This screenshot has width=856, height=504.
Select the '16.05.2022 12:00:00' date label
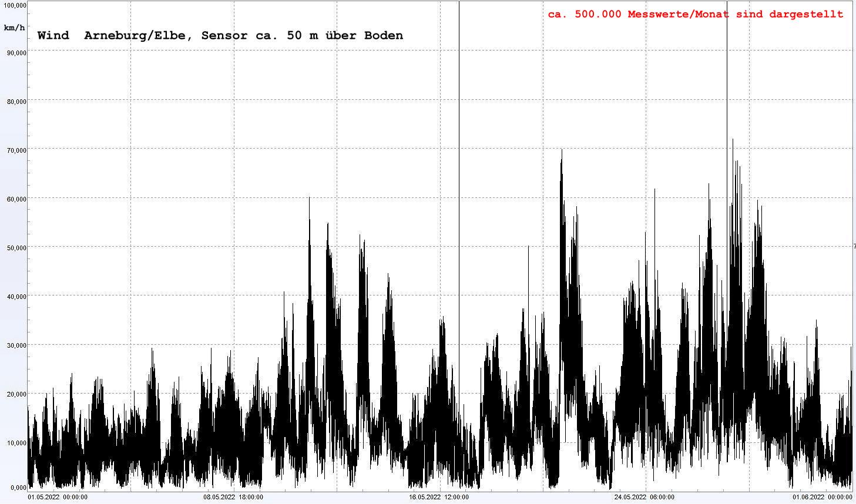click(x=439, y=497)
